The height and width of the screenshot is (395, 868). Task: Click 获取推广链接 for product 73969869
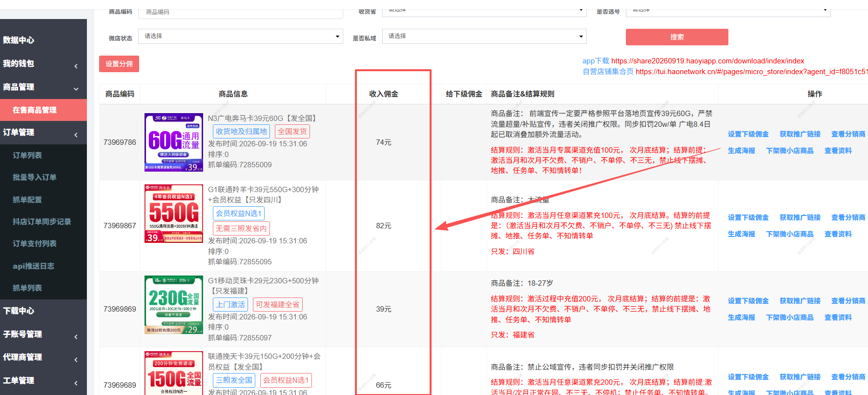(x=800, y=301)
